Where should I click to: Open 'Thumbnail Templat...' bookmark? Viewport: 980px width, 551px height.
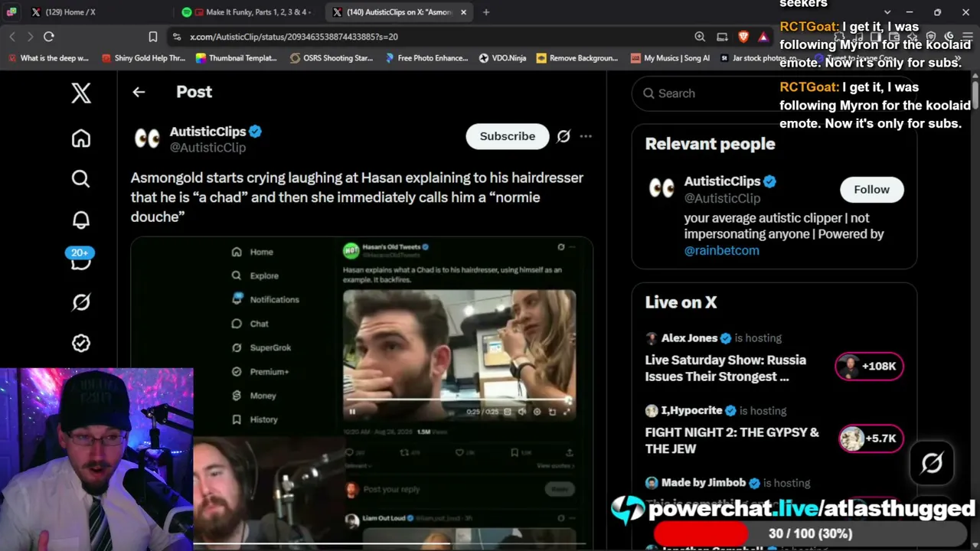point(236,58)
